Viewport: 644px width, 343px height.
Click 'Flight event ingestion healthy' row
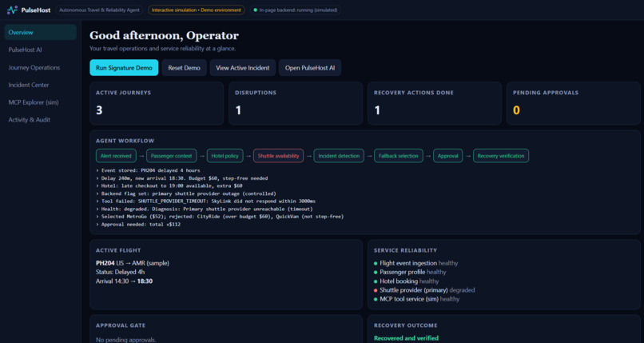415,263
